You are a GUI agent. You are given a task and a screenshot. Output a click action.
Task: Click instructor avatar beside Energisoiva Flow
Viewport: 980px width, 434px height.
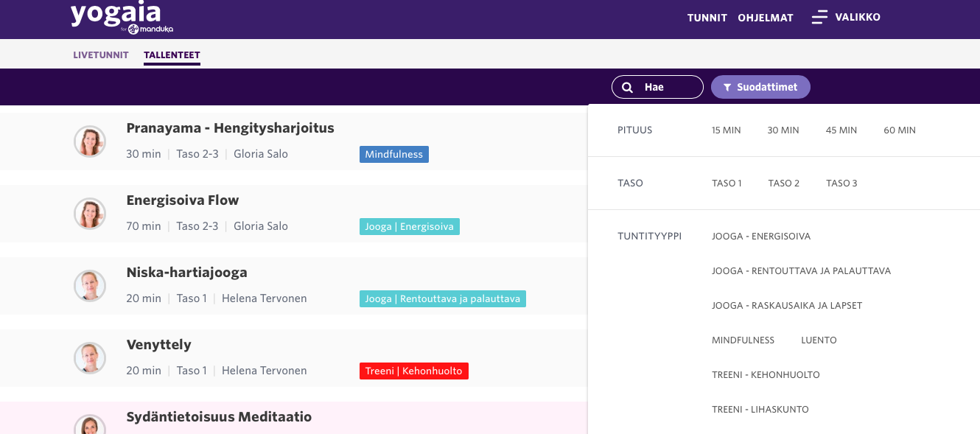pos(90,213)
